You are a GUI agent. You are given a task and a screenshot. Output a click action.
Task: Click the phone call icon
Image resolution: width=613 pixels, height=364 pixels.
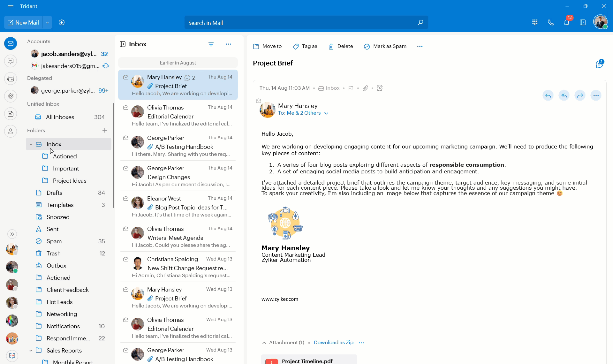[x=551, y=22]
